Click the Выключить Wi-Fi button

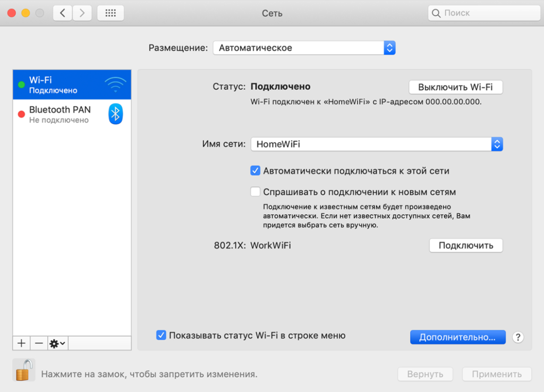455,87
